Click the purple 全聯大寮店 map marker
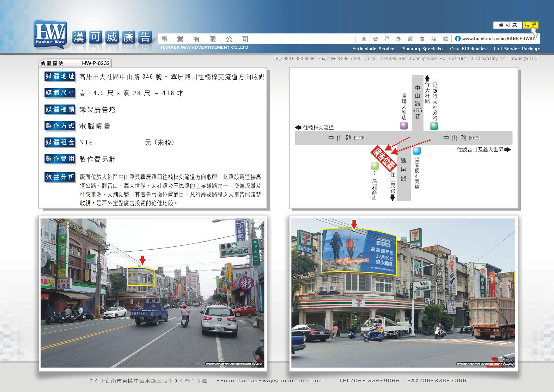 [404, 126]
